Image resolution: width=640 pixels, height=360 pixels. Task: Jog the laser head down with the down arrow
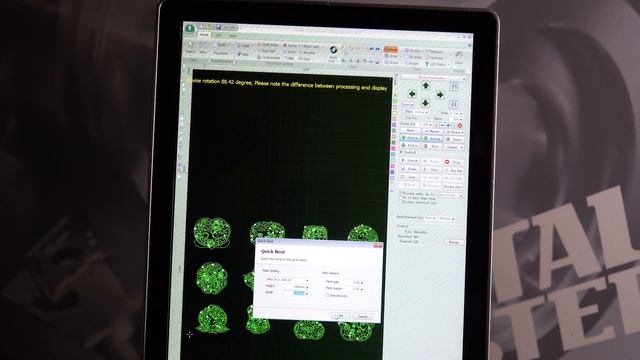point(425,103)
